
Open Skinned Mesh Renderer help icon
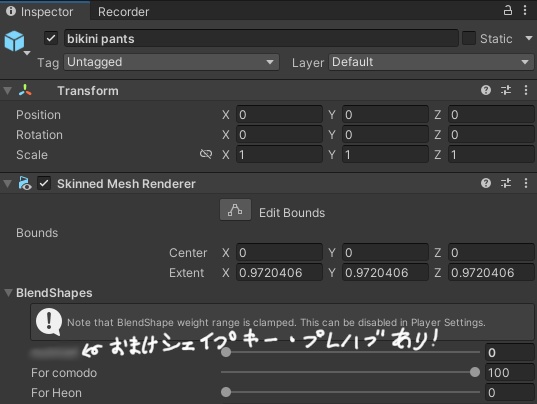pyautogui.click(x=486, y=183)
